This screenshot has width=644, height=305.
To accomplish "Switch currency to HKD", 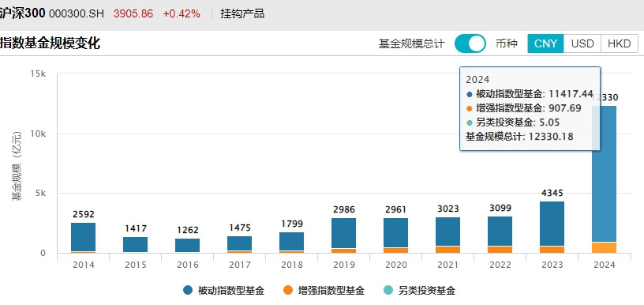I will coord(620,43).
